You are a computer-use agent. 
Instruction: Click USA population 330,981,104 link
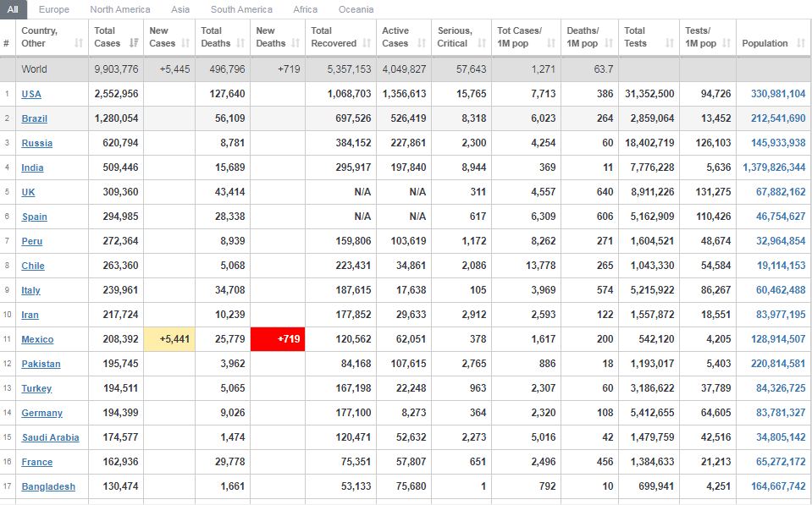click(x=778, y=94)
